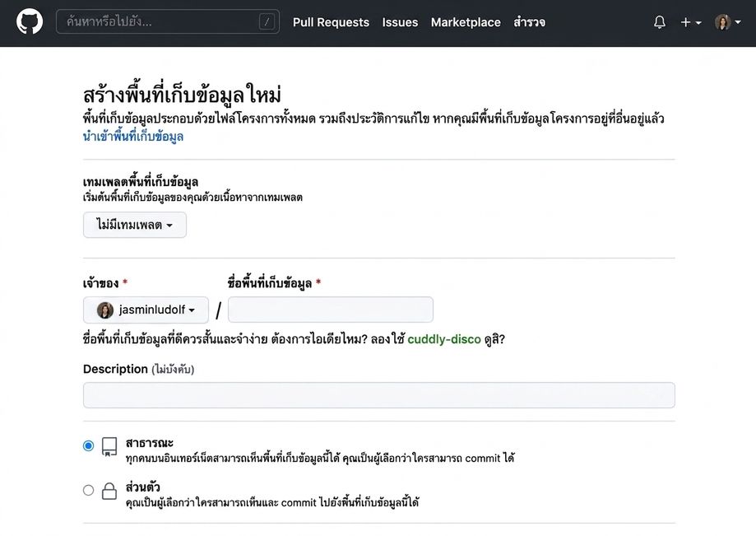Click the slash shortcut icon in search
756x536 pixels.
tap(267, 21)
